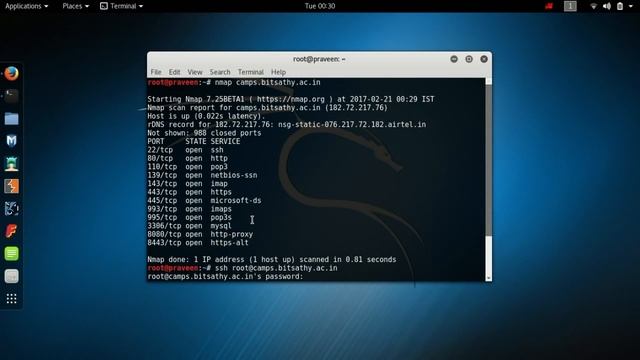640x360 pixels.
Task: Click the 'Starting Nmap 7.25BETA1' line
Action: click(x=291, y=99)
